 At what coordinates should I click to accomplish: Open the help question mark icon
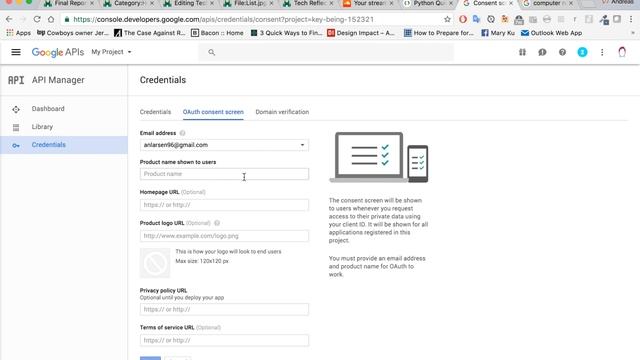(562, 52)
